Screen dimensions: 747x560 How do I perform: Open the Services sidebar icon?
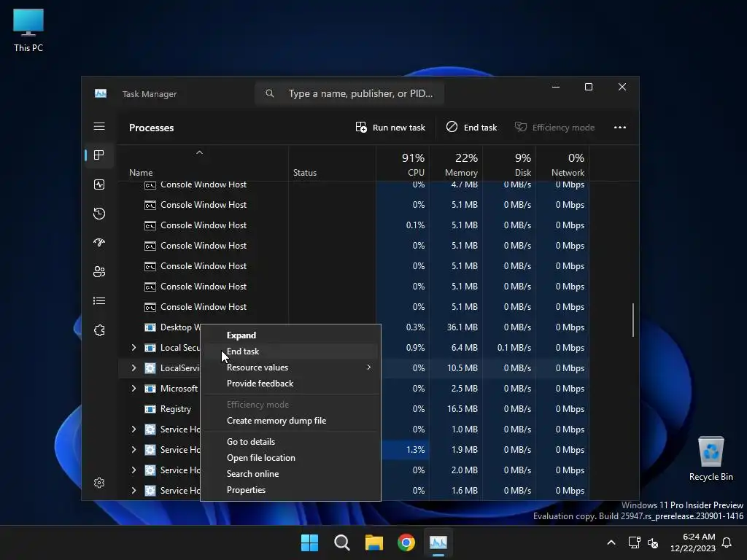tap(99, 330)
